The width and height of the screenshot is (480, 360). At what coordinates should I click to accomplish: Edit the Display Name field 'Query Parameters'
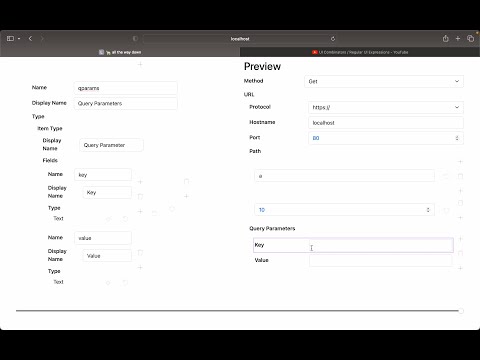[x=126, y=103]
